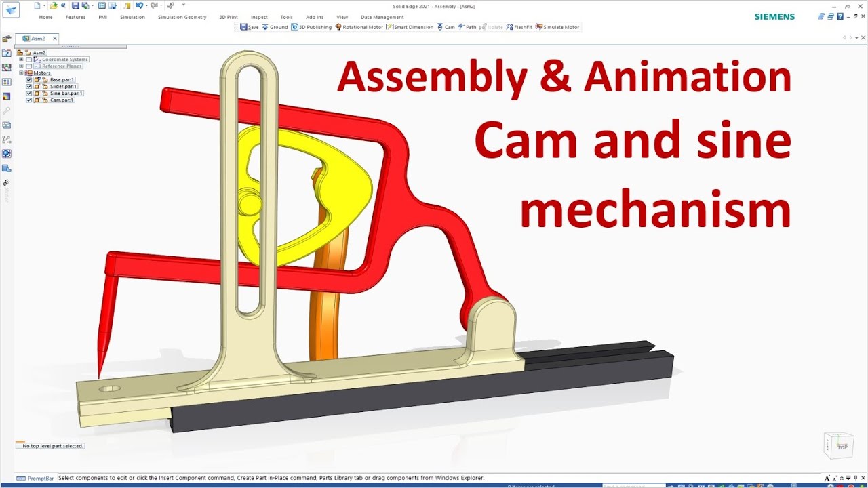Open the Home ribbon tab
The width and height of the screenshot is (868, 488).
pos(45,17)
